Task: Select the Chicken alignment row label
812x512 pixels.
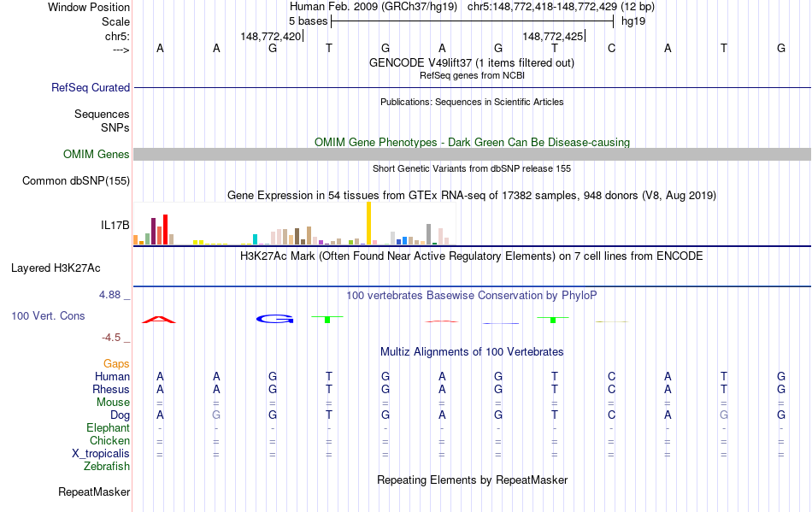Action: tap(109, 440)
